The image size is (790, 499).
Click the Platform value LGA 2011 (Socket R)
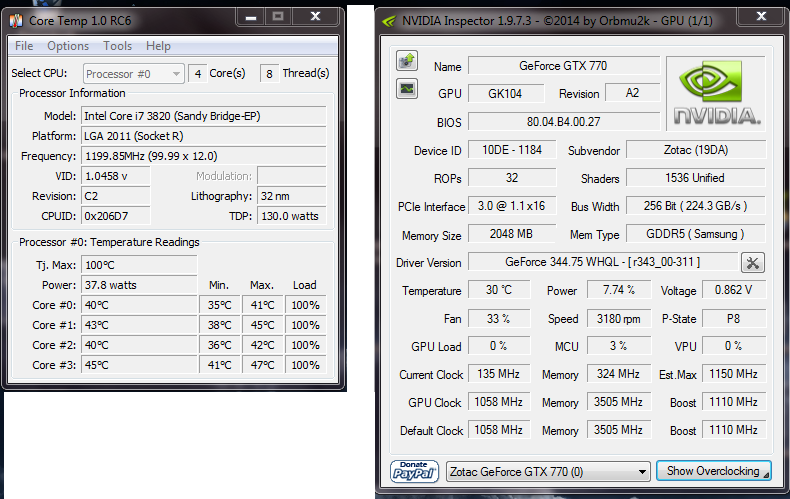pos(204,136)
